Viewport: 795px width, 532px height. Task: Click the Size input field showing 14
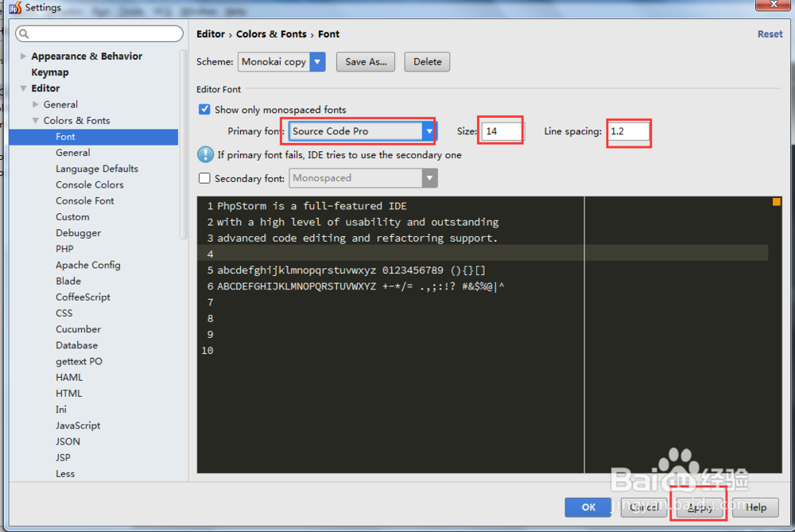tap(500, 130)
